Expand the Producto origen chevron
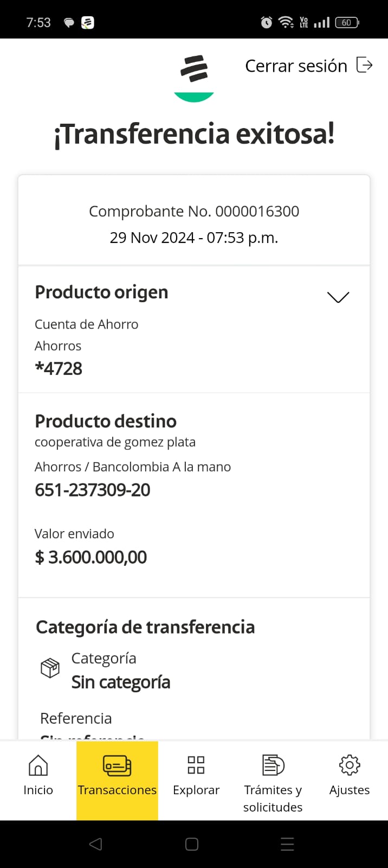The height and width of the screenshot is (868, 388). (338, 297)
